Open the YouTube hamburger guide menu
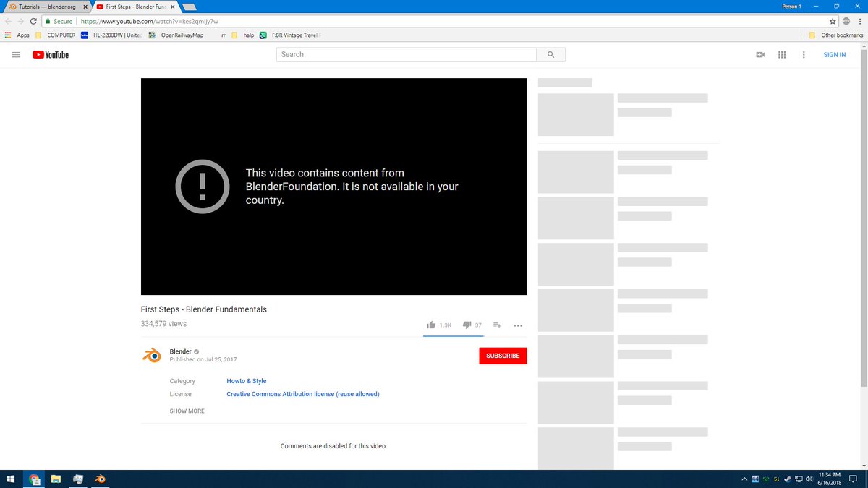 [x=16, y=54]
